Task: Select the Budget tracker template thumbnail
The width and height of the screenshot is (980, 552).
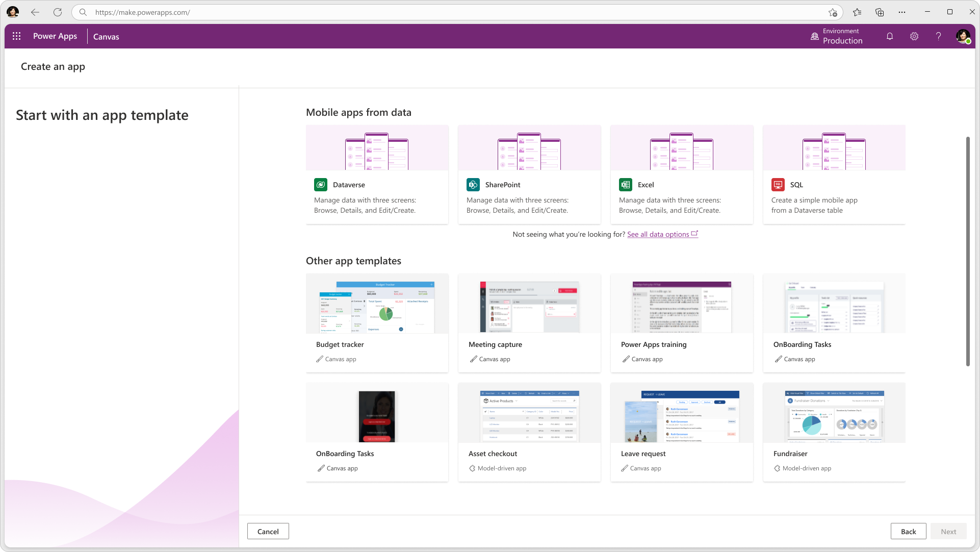Action: point(377,304)
